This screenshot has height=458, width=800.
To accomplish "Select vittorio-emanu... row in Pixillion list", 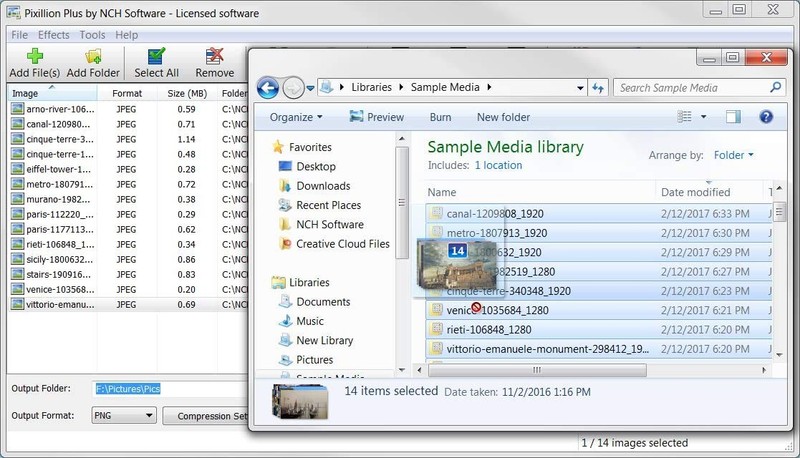I will coord(128,304).
